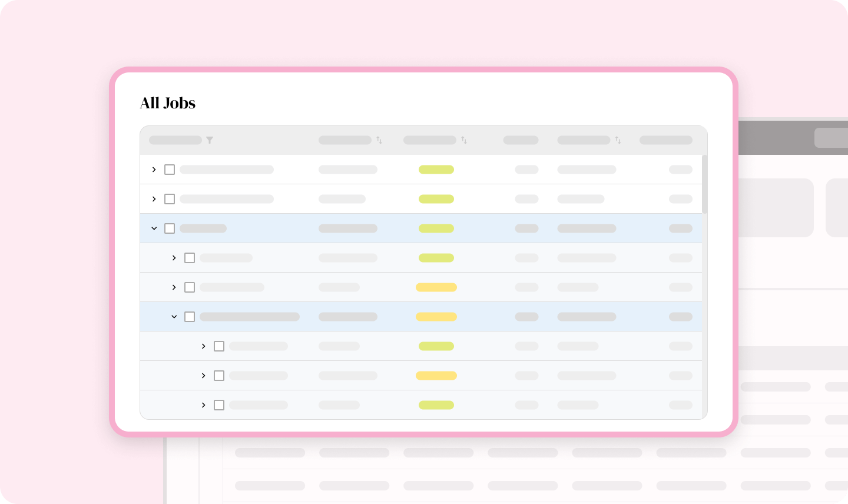Expand the second job row with its chevron
Image resolution: width=848 pixels, height=504 pixels.
pos(154,199)
